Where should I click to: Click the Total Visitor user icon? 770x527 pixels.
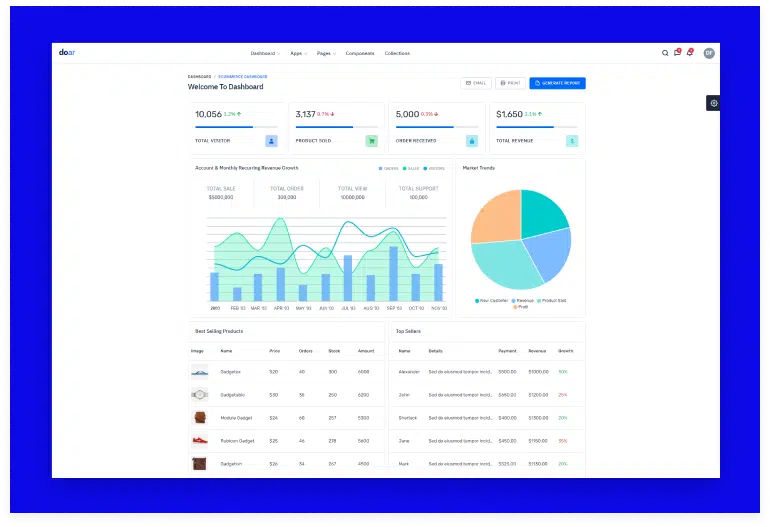[x=271, y=141]
